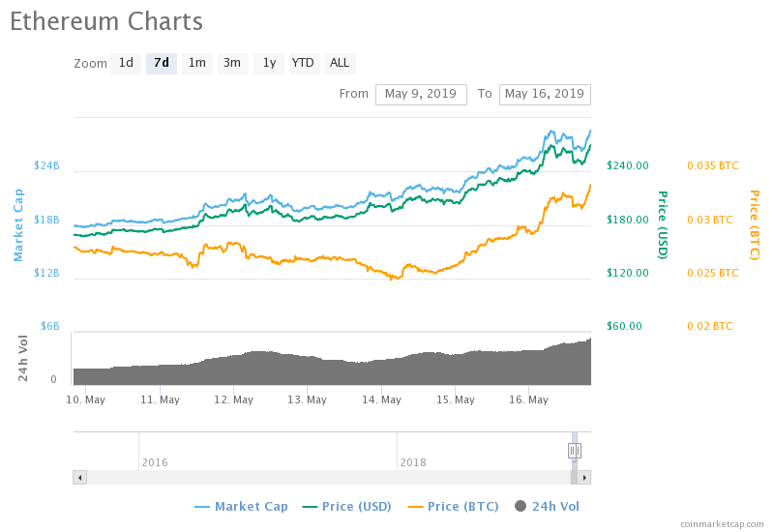Click the navigator scrollbar track
This screenshot has height=532, width=774.
point(329,477)
